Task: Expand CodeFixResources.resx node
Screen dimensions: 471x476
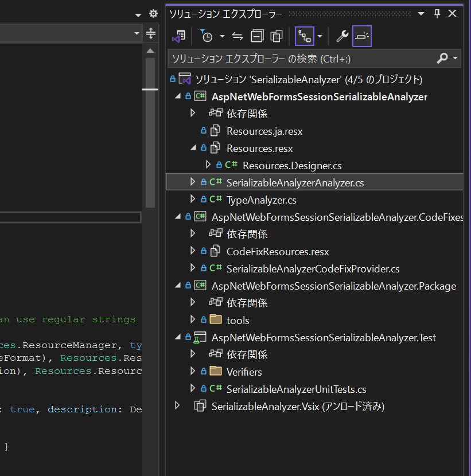Action: [193, 251]
